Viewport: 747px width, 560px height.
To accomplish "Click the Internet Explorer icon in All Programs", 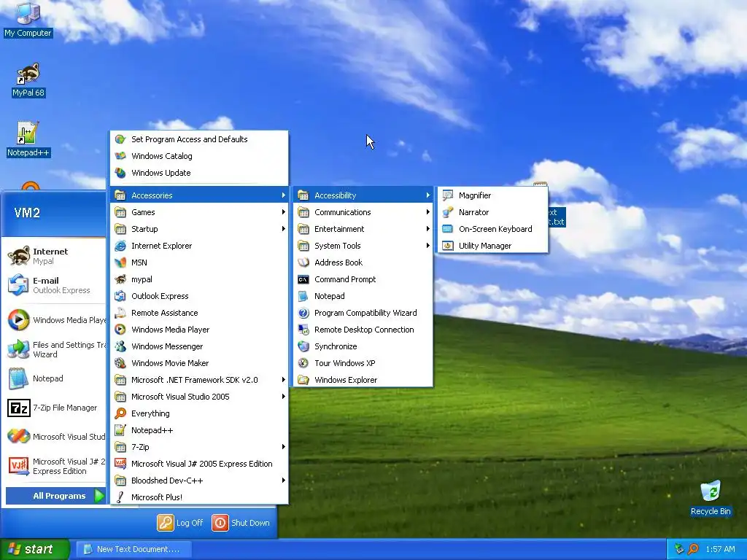I will [x=120, y=246].
